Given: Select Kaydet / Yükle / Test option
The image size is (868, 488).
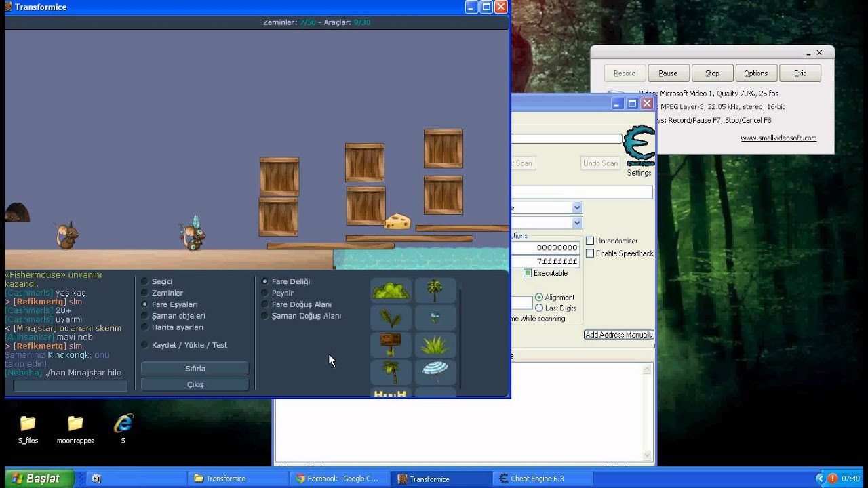Looking at the screenshot, I should [x=144, y=345].
